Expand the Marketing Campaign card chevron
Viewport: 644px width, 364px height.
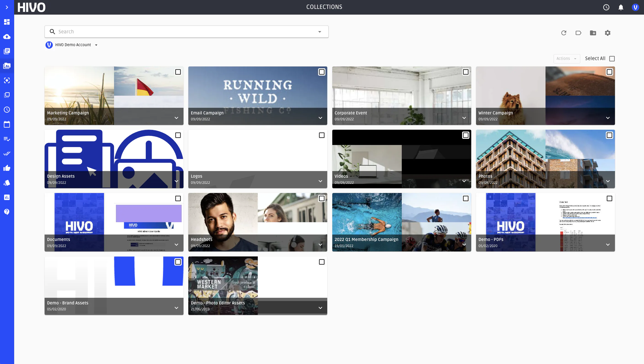pos(176,118)
